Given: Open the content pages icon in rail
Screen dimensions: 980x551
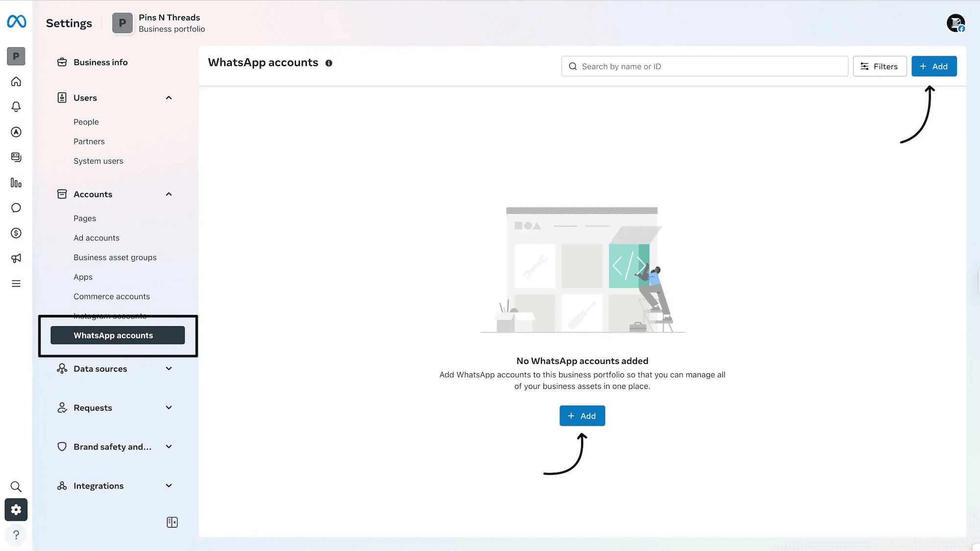Looking at the screenshot, I should tap(16, 157).
